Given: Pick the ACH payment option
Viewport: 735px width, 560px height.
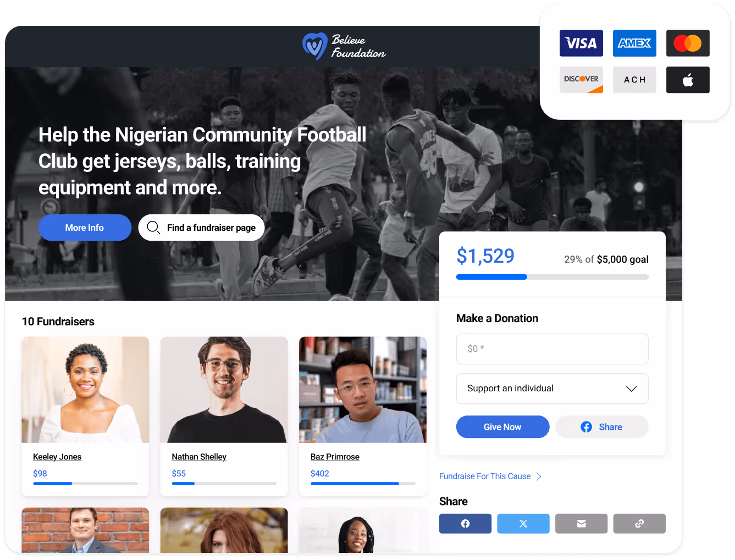Looking at the screenshot, I should 634,80.
